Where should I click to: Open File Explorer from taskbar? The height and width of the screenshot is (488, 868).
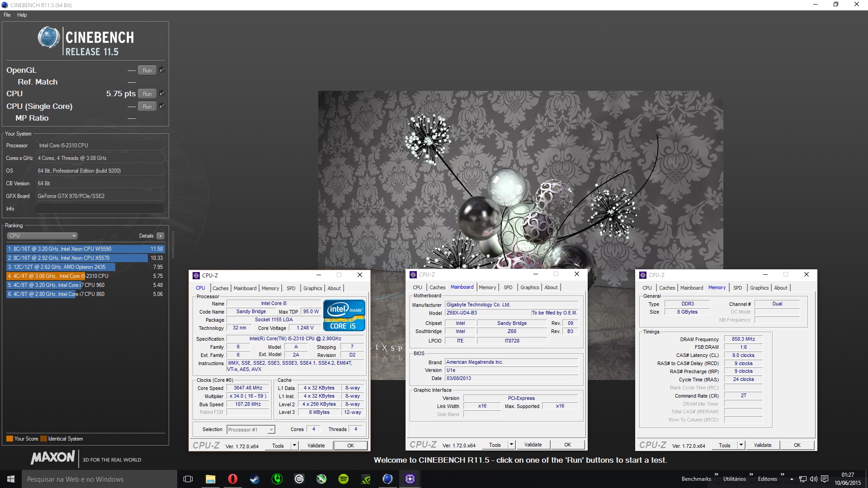tap(210, 479)
